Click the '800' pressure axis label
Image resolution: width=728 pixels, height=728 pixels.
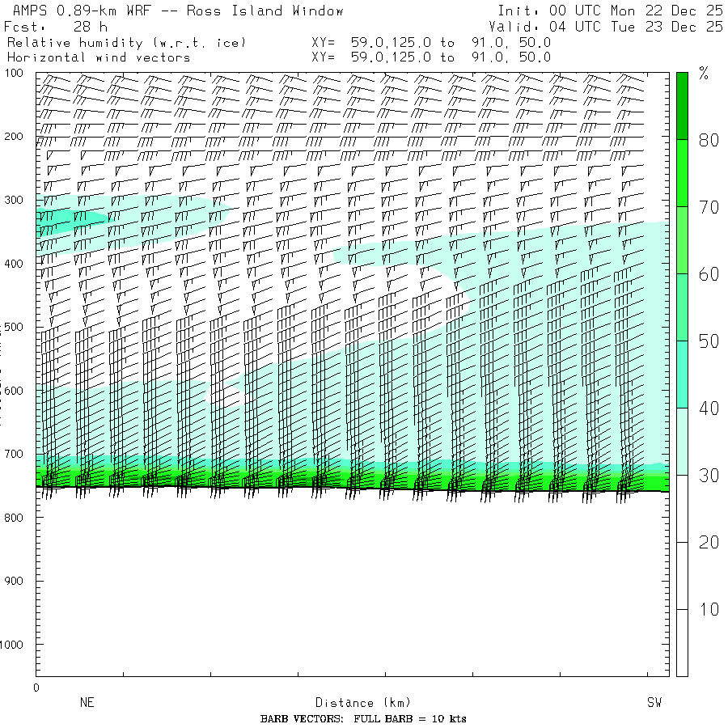(14, 518)
